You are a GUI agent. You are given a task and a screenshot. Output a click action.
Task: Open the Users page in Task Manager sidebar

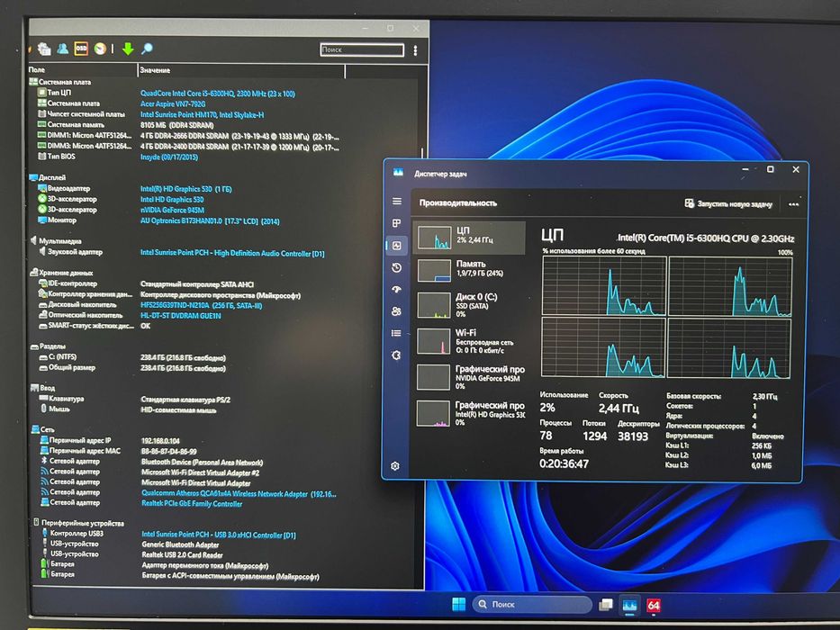pyautogui.click(x=397, y=311)
